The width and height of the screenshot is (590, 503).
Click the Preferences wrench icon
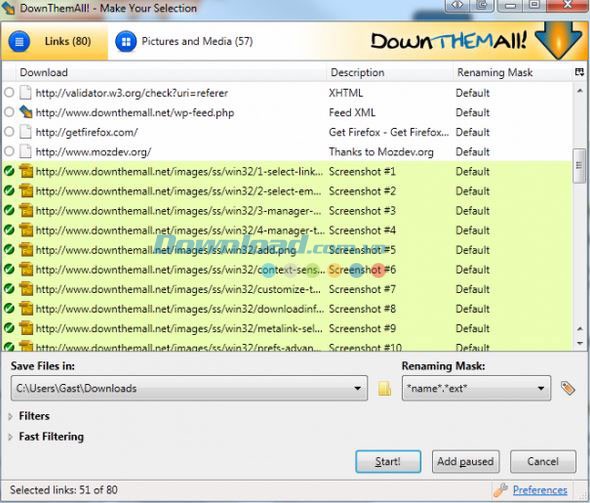[x=500, y=490]
